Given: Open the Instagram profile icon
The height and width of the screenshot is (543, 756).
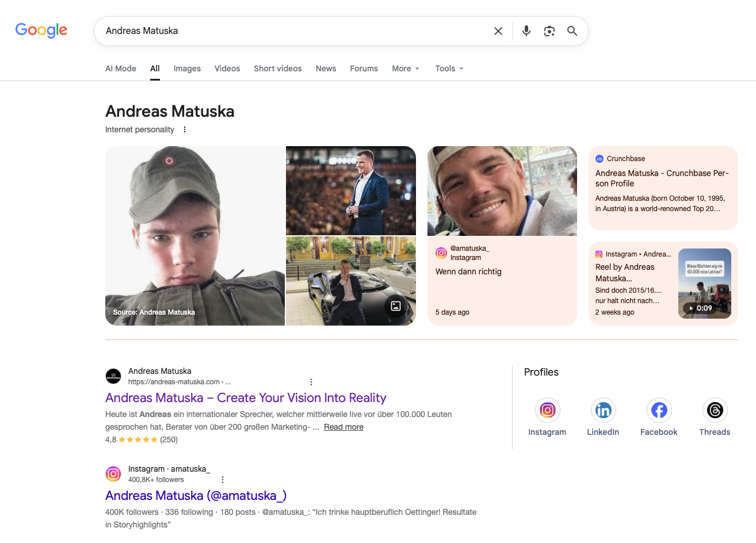Looking at the screenshot, I should tap(548, 410).
